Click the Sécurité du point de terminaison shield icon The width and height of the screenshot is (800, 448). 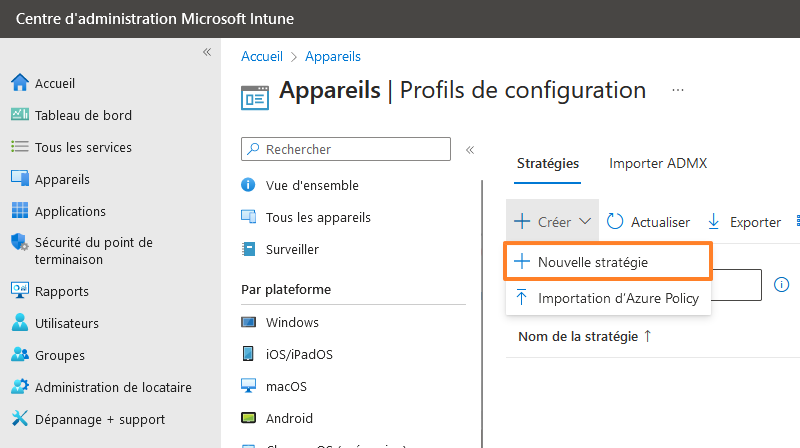tap(20, 242)
